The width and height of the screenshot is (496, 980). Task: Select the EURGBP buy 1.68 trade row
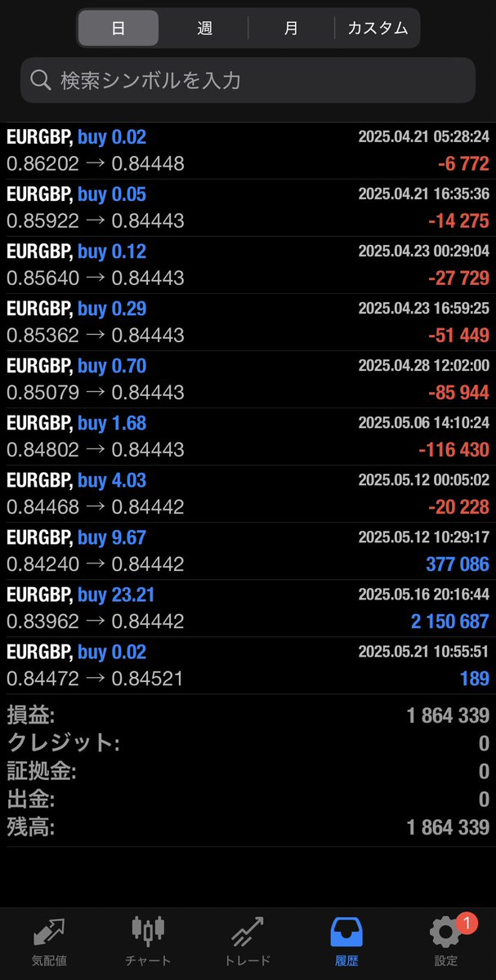248,437
